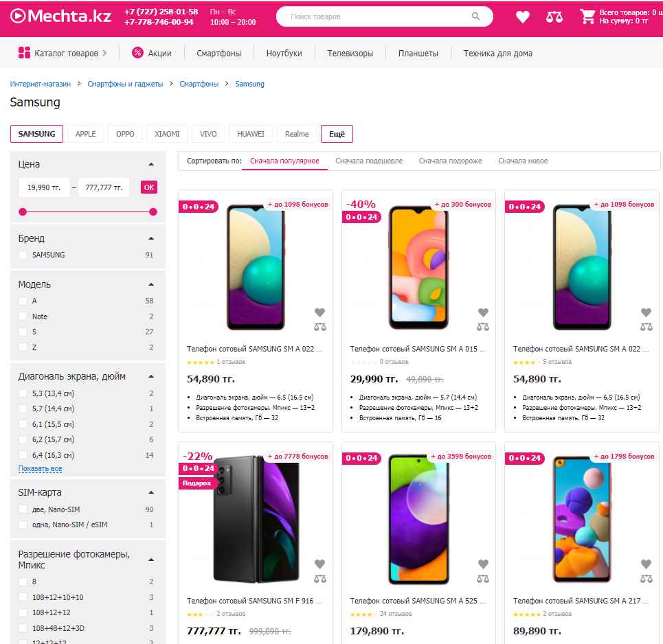663x644 pixels.
Task: Apply price range with OK button
Action: pyautogui.click(x=149, y=187)
